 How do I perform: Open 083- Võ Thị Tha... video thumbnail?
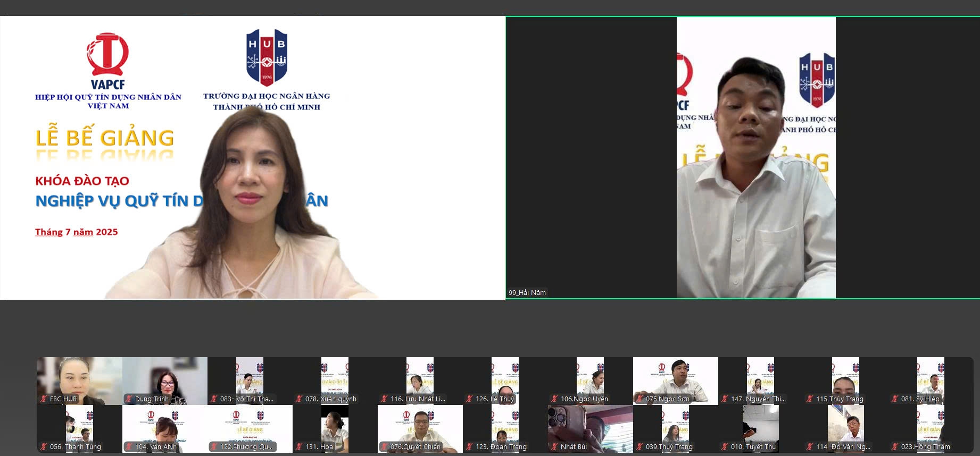pos(250,381)
